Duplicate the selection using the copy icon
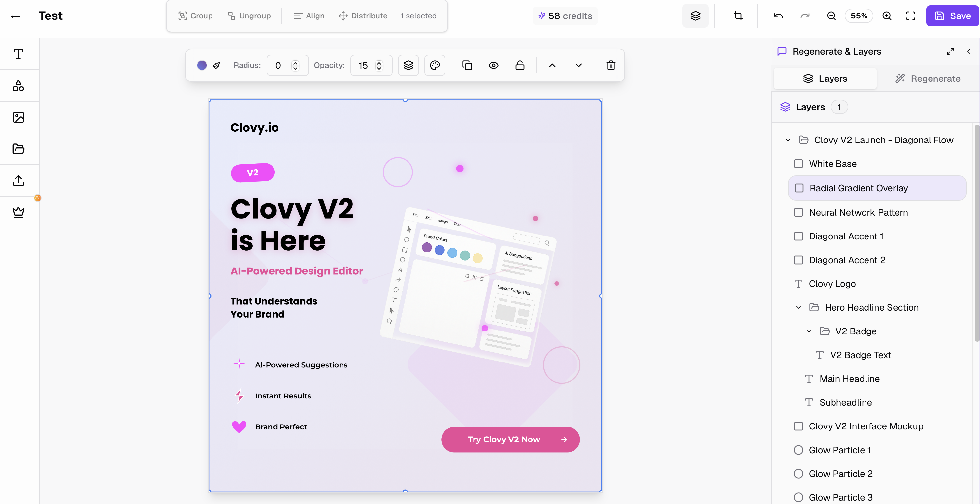 (x=467, y=65)
